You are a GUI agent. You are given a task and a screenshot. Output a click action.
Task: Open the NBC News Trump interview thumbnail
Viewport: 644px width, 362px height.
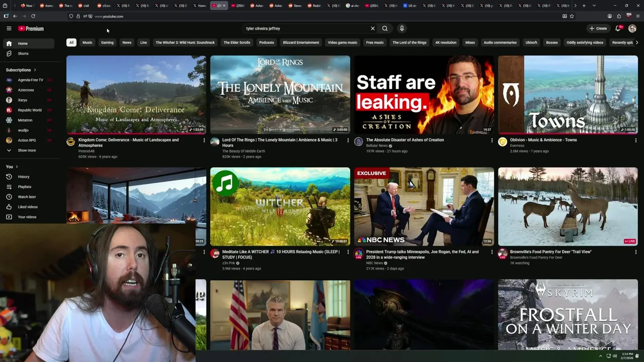[424, 207]
